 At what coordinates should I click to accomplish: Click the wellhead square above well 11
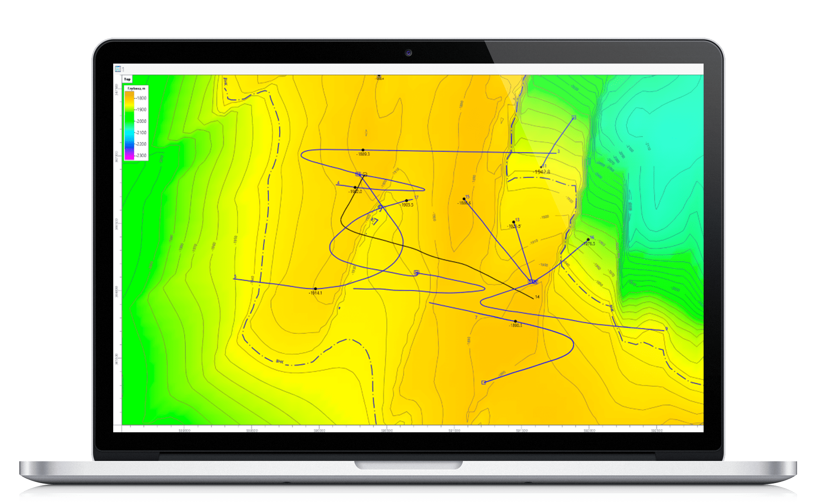coord(574,118)
